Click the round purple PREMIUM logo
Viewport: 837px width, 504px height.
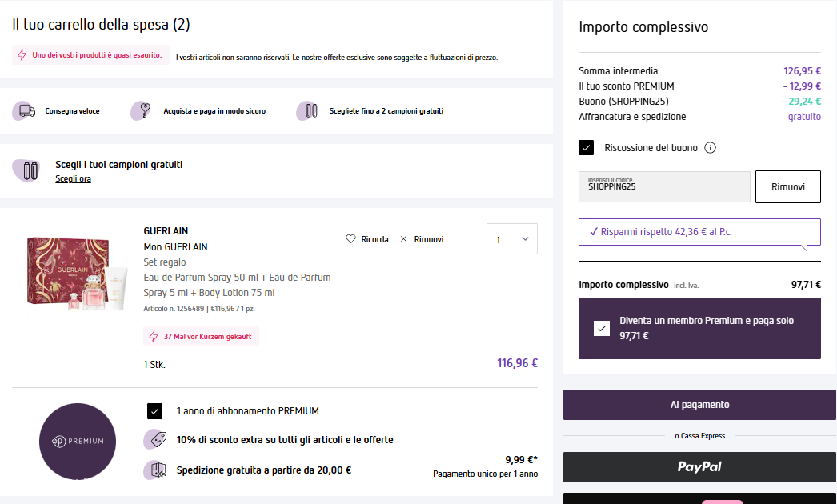[x=78, y=442]
